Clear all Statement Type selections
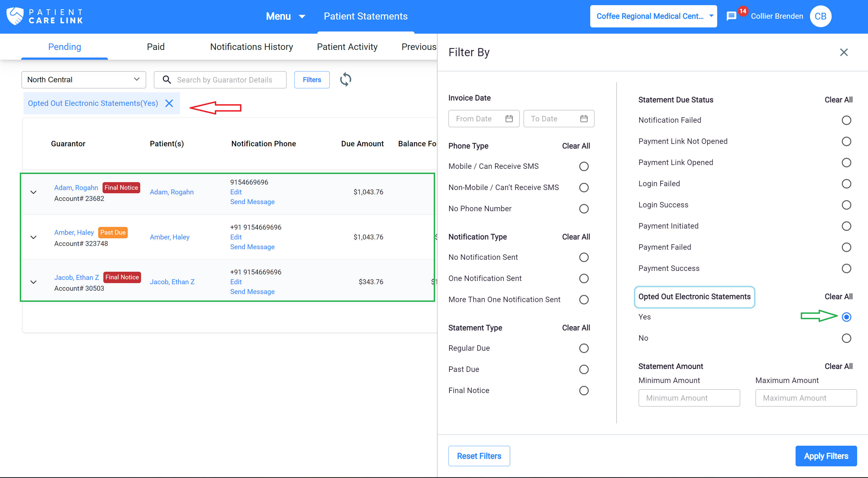The width and height of the screenshot is (868, 478). pos(576,328)
